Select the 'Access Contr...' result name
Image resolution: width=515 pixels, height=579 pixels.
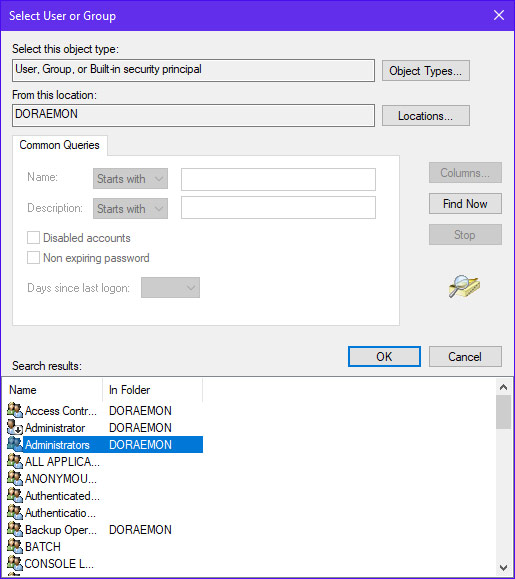[x=61, y=411]
